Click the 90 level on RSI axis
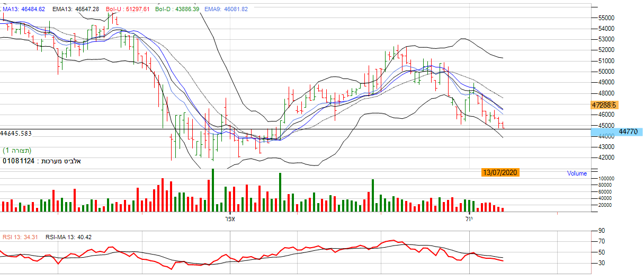The width and height of the screenshot is (644, 280). pos(601,231)
